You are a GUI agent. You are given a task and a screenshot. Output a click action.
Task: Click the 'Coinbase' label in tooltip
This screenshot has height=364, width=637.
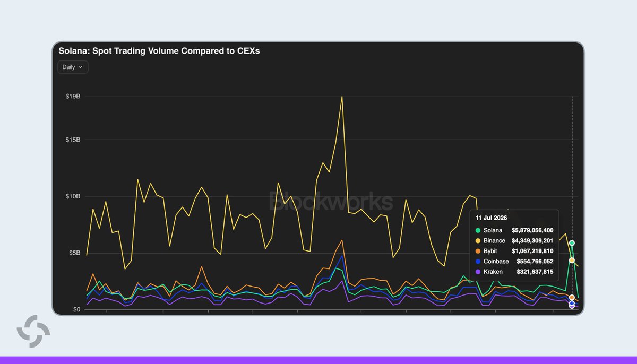pos(496,261)
